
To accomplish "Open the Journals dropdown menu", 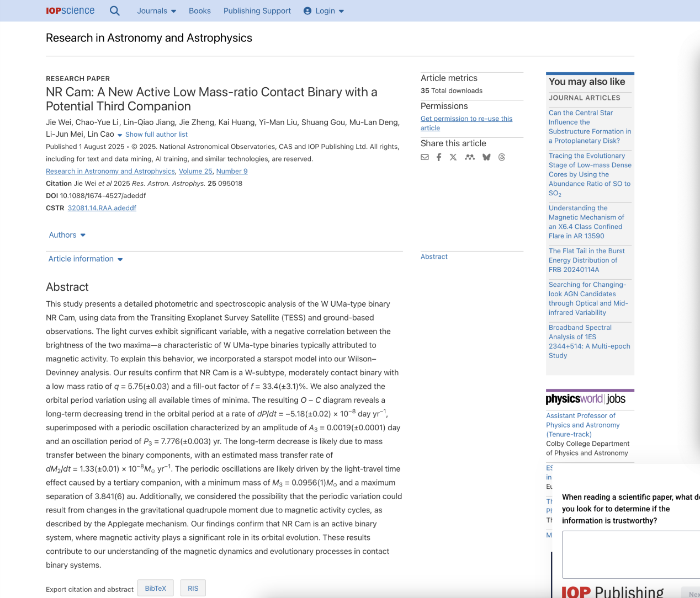I will [x=156, y=11].
